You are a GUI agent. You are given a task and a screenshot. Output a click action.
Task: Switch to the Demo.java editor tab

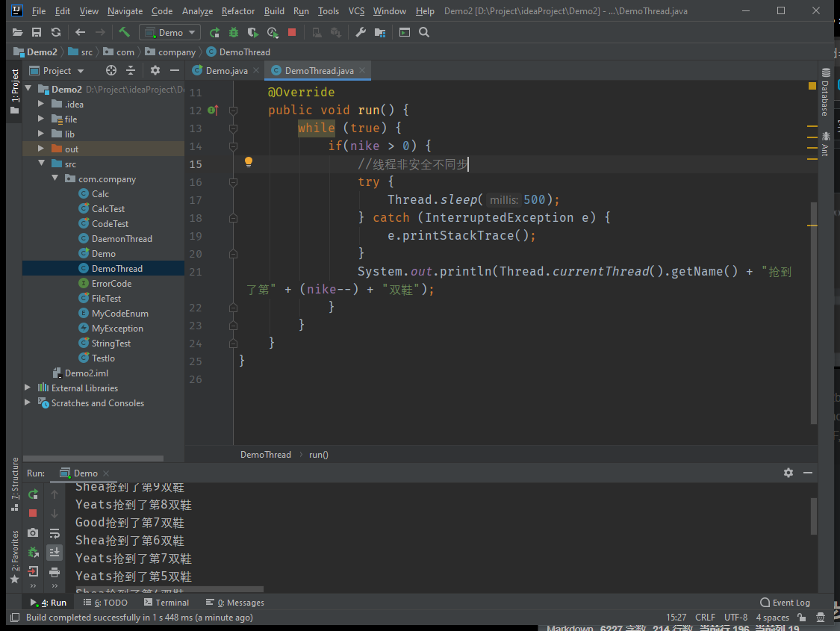pyautogui.click(x=226, y=71)
